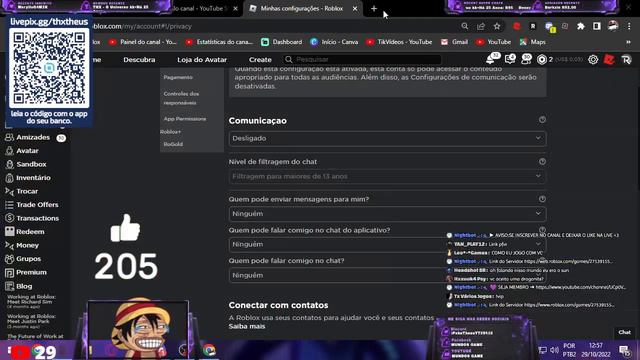The height and width of the screenshot is (360, 640).
Task: Open the Roblox settings gear icon
Action: click(x=593, y=60)
